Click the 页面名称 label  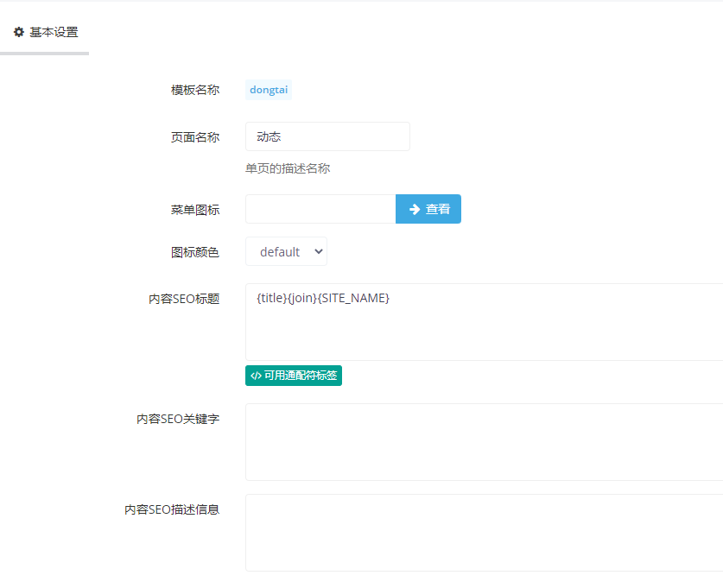click(195, 137)
